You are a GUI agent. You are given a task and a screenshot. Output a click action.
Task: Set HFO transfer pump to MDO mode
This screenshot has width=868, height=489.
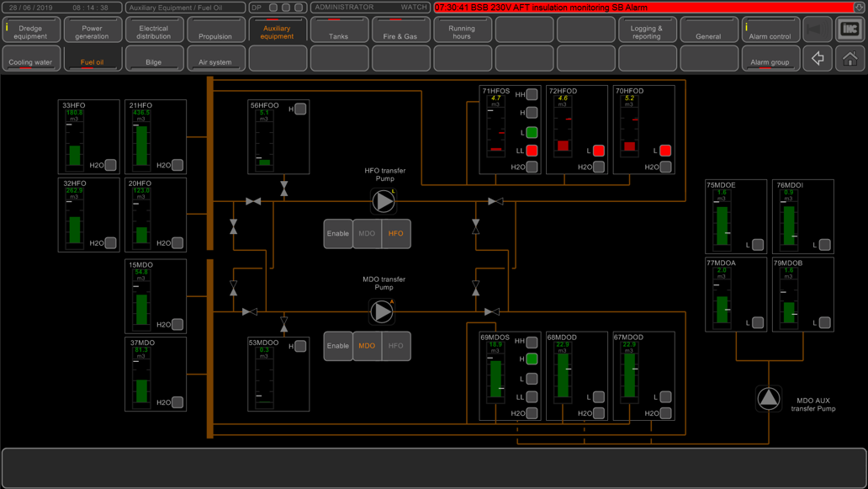pyautogui.click(x=367, y=234)
